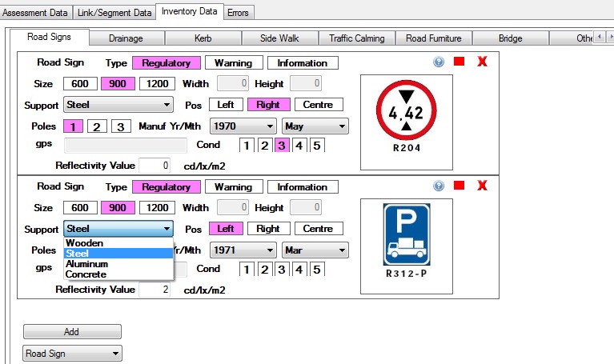Click the red square icon on first sign
The image size is (614, 364).
tap(459, 62)
